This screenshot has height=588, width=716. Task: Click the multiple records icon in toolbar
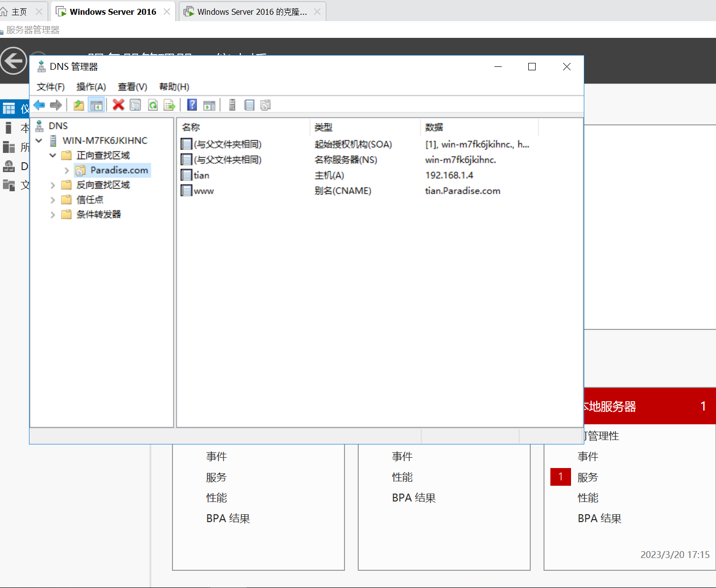coord(265,105)
